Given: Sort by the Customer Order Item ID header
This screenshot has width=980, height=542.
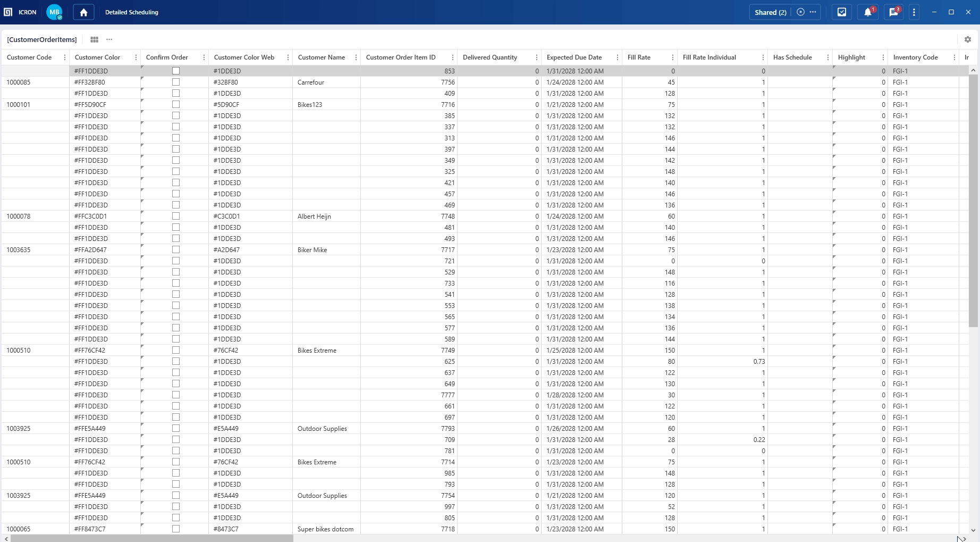Looking at the screenshot, I should (x=401, y=57).
